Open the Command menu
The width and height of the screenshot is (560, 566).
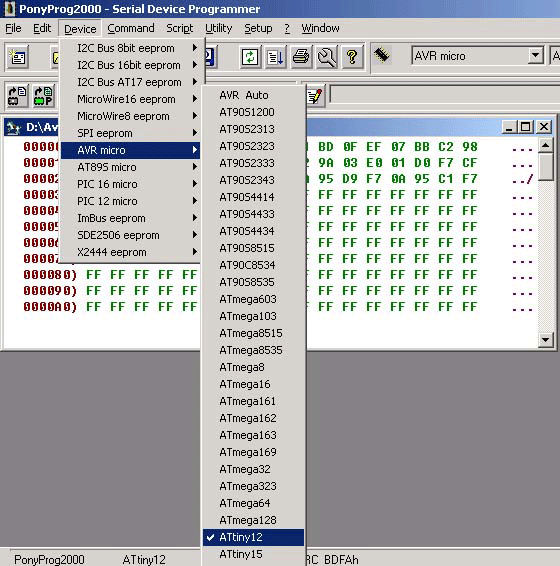click(131, 28)
